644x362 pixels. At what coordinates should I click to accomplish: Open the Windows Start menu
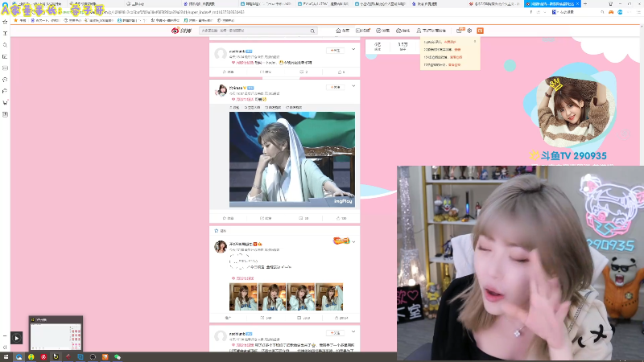click(6, 357)
